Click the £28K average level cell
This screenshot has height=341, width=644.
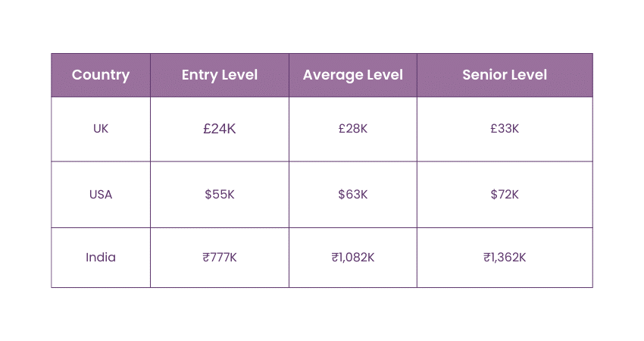tap(353, 129)
